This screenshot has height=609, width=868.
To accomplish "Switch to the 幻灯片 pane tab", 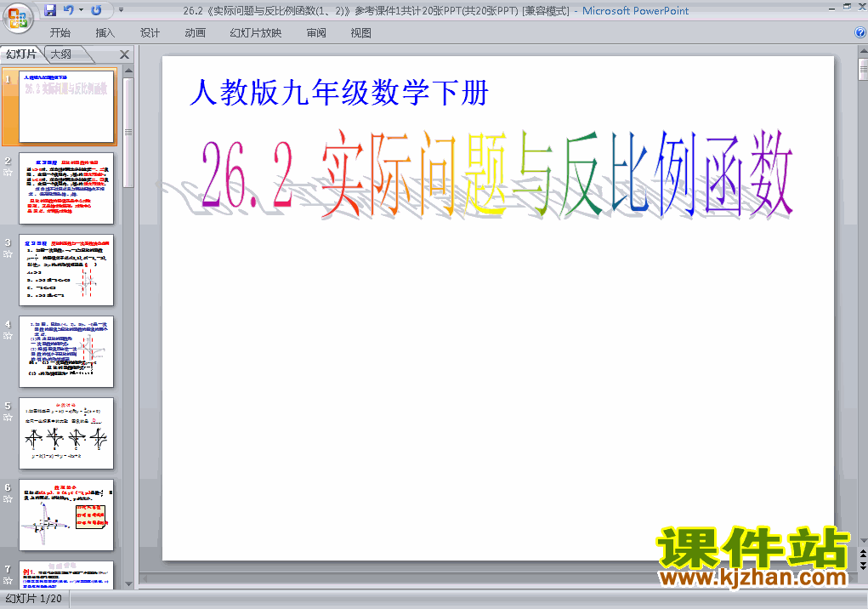I will coord(21,54).
